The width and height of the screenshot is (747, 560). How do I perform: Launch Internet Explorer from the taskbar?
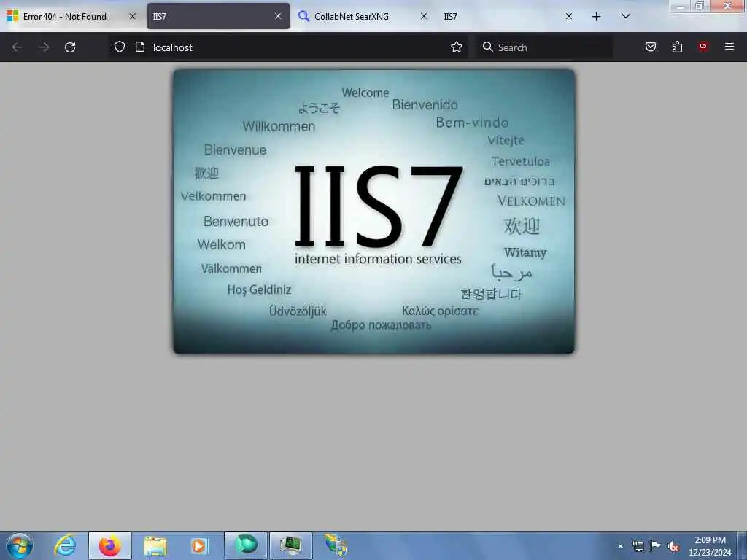(x=65, y=545)
